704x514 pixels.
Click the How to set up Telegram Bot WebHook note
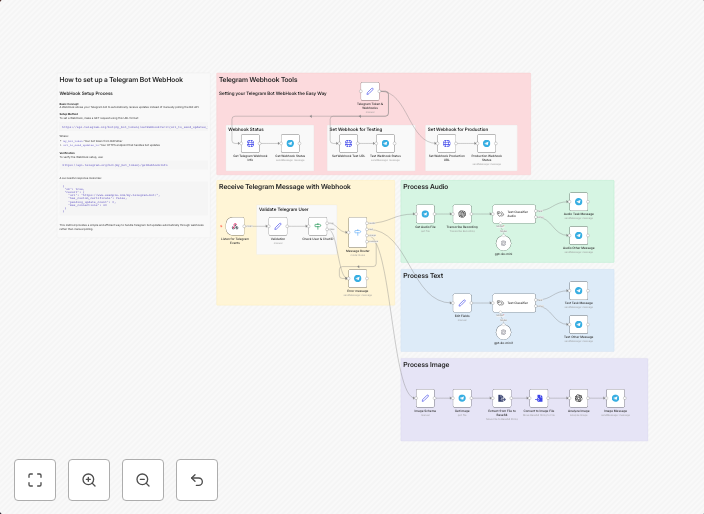(120, 79)
